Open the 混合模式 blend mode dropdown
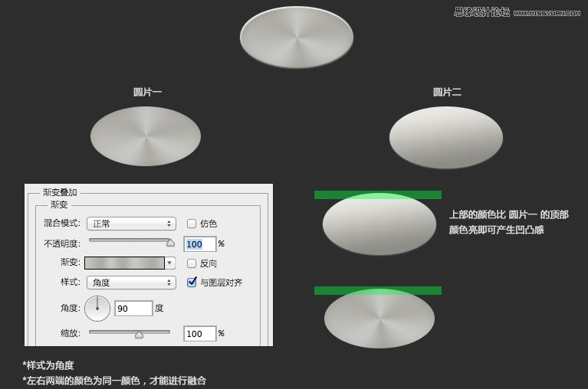 pyautogui.click(x=131, y=224)
